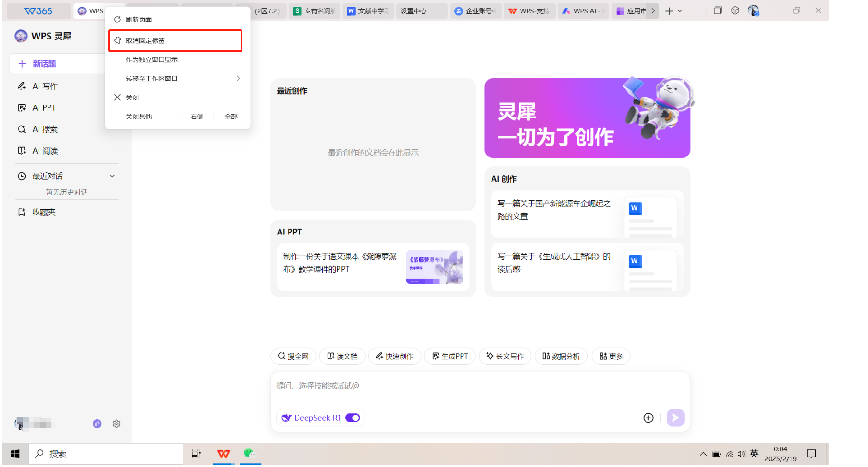This screenshot has width=868, height=467.
Task: Switch to the WPS-支持 tab
Action: pos(529,11)
